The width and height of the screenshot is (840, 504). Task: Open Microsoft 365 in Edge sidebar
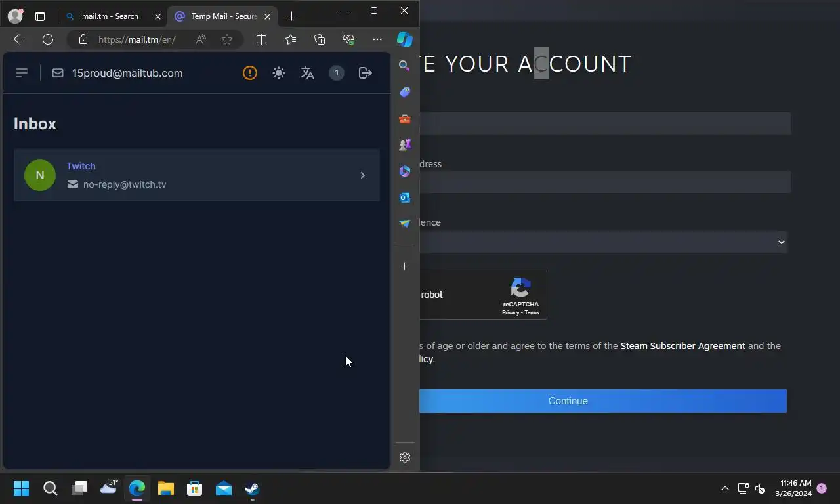click(405, 171)
